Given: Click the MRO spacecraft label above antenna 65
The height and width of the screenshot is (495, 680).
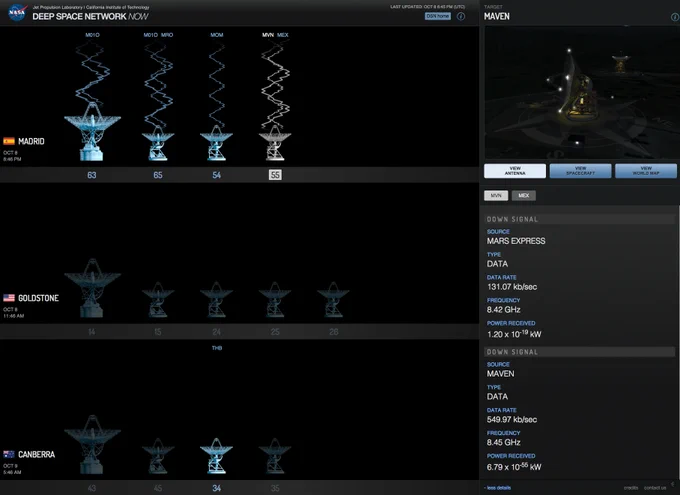Looking at the screenshot, I should pyautogui.click(x=167, y=35).
